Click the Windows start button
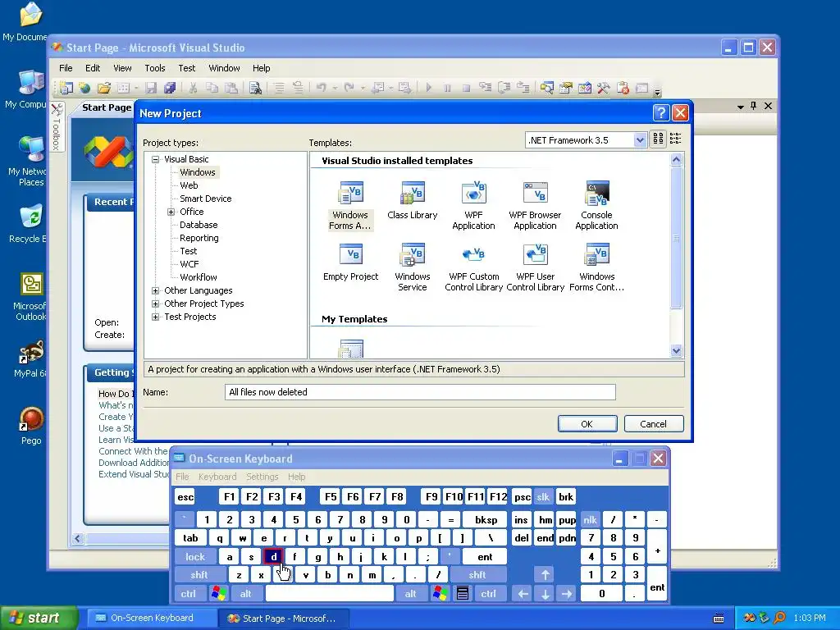The width and height of the screenshot is (840, 630). pyautogui.click(x=39, y=618)
